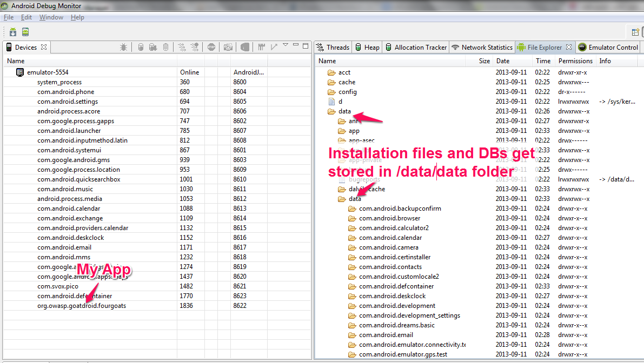Image resolution: width=644 pixels, height=363 pixels.
Task: Close the File Explorer tab
Action: [568, 47]
